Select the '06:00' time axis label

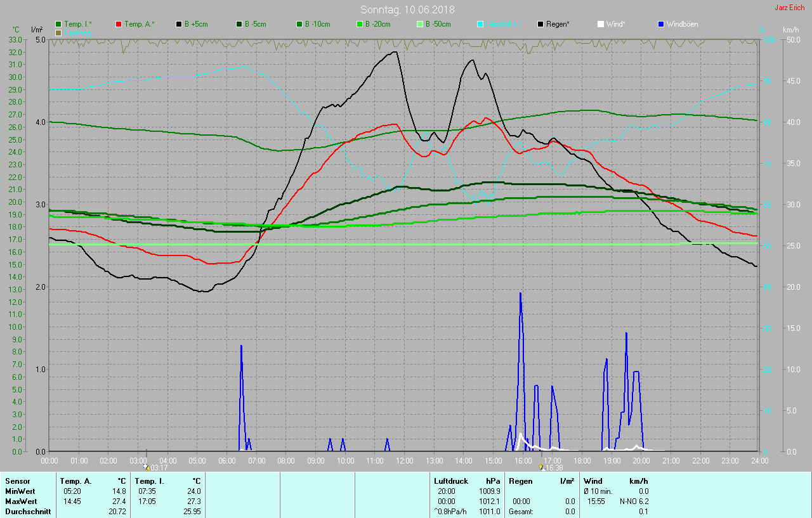(227, 461)
